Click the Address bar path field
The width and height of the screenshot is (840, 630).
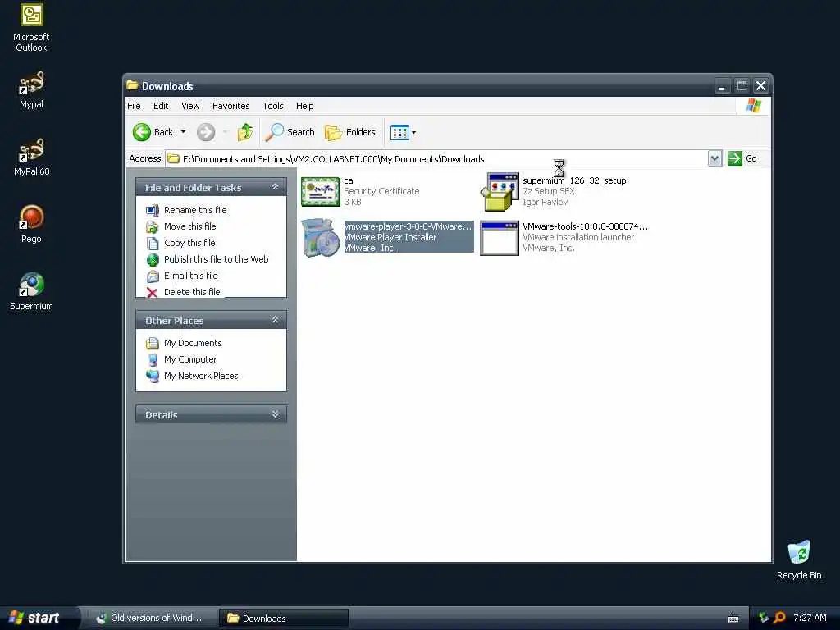436,158
